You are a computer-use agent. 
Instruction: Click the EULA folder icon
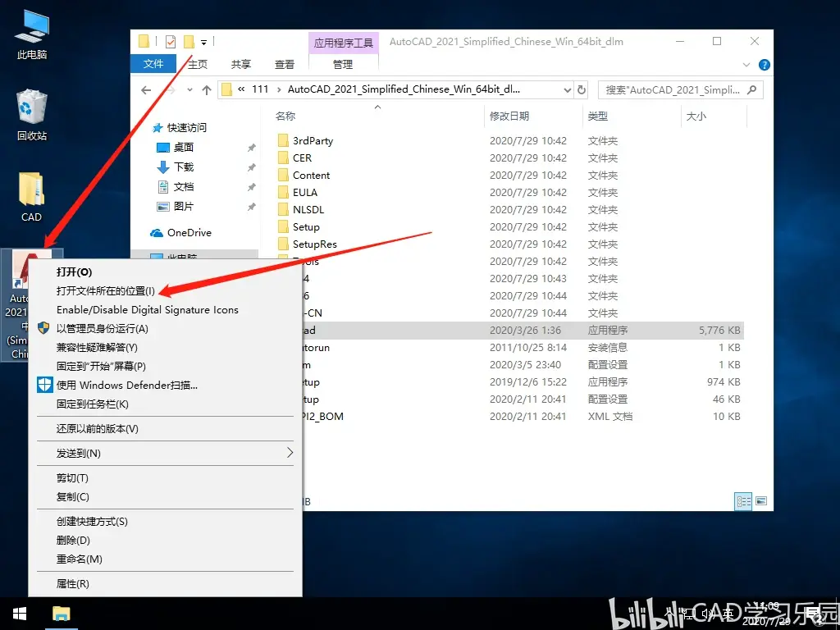click(283, 192)
